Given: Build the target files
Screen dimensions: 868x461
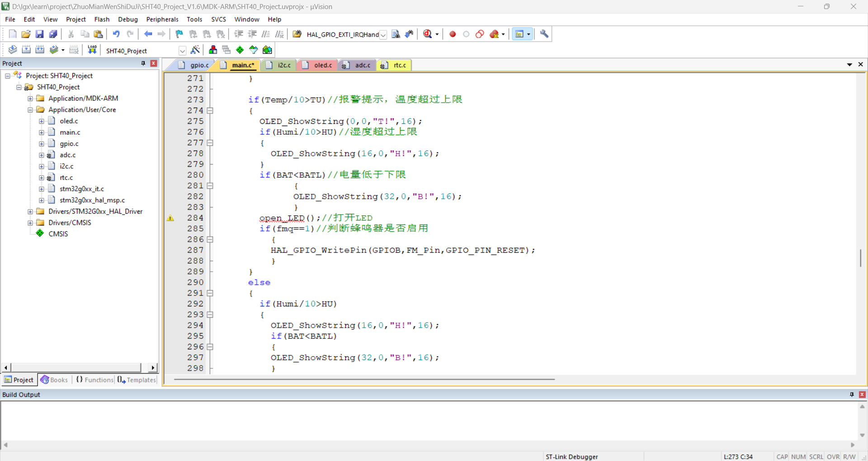Looking at the screenshot, I should tap(26, 50).
